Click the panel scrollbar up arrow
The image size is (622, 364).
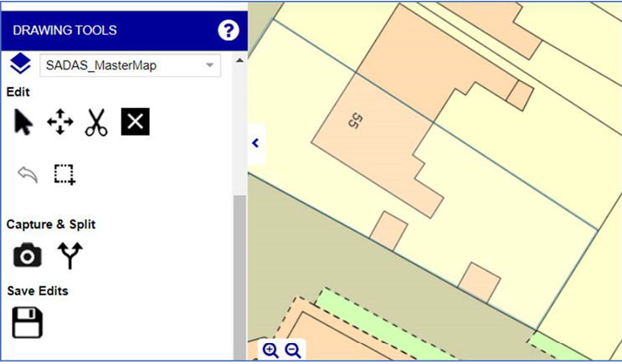click(x=239, y=60)
